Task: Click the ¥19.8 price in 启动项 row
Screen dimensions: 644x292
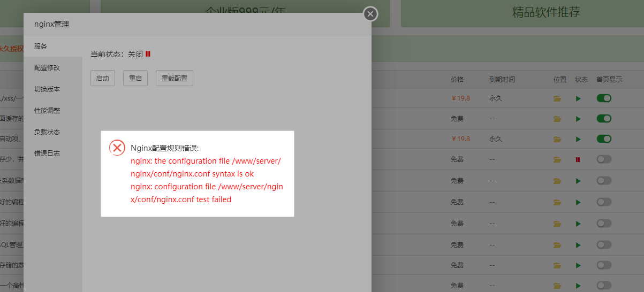Action: [x=460, y=139]
